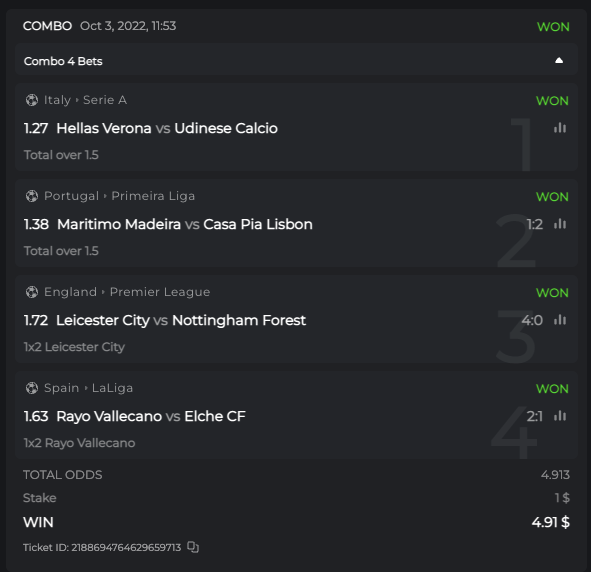591x572 pixels.
Task: Open Rayo Vallecano vs Elche CF match
Action: pos(151,417)
